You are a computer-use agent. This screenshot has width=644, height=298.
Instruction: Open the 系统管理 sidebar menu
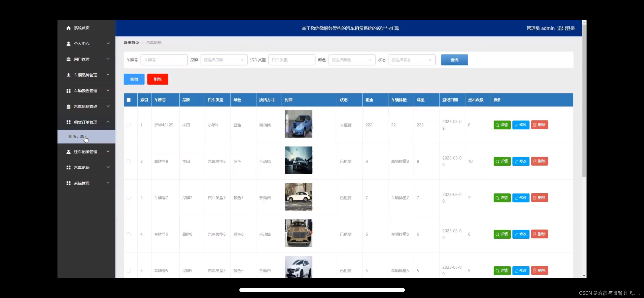tap(86, 183)
